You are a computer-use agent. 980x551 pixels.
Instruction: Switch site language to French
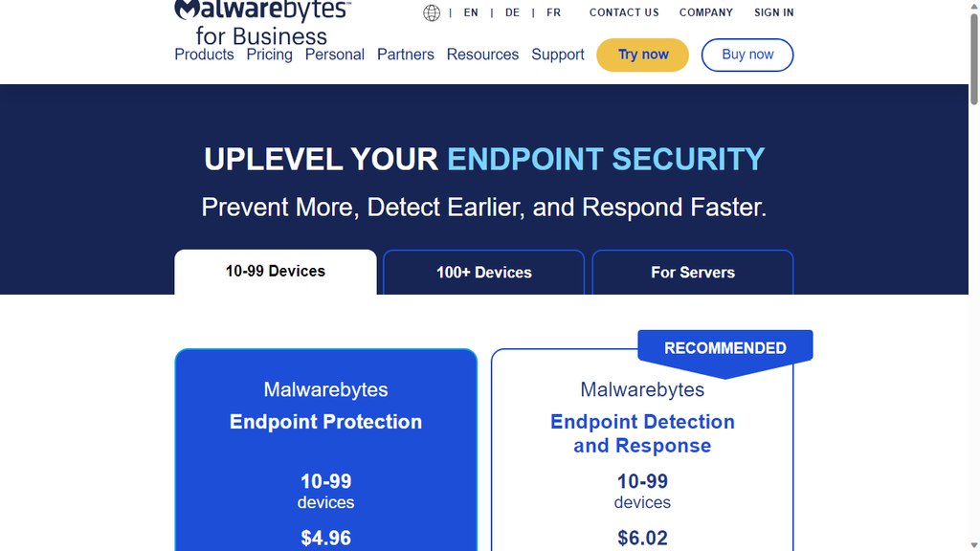tap(553, 12)
